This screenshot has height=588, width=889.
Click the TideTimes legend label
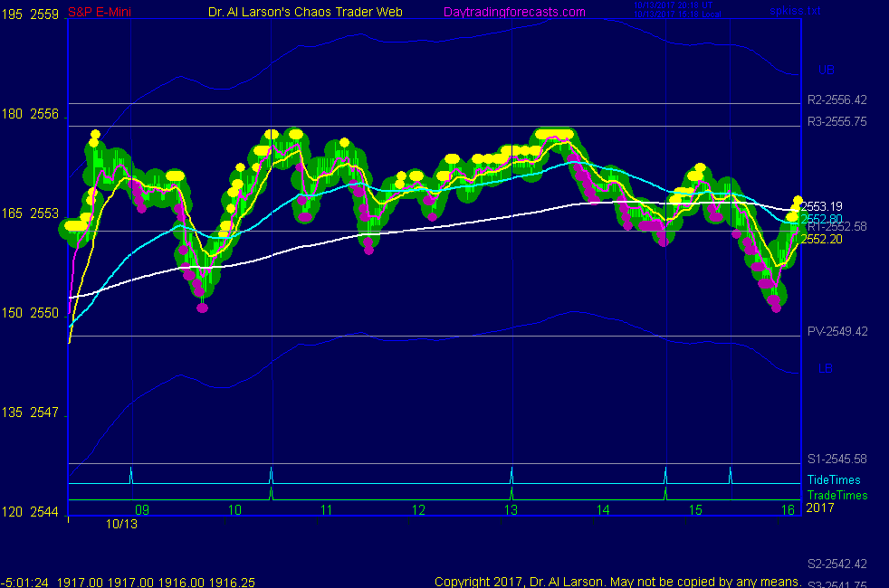[x=834, y=479]
